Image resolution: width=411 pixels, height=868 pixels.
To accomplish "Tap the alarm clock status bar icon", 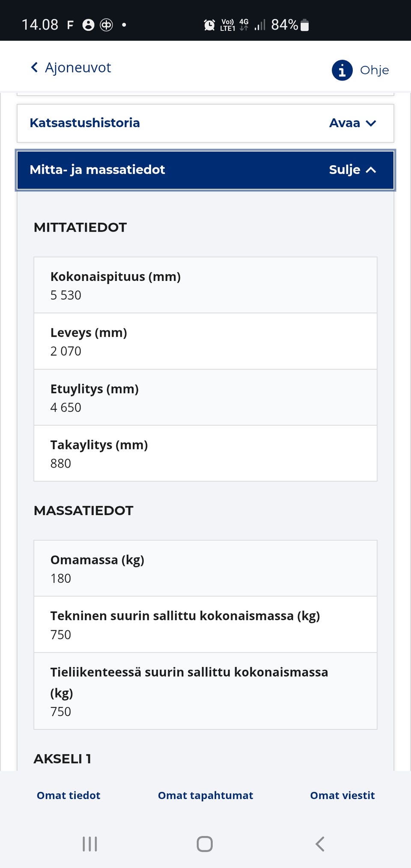I will [x=209, y=24].
